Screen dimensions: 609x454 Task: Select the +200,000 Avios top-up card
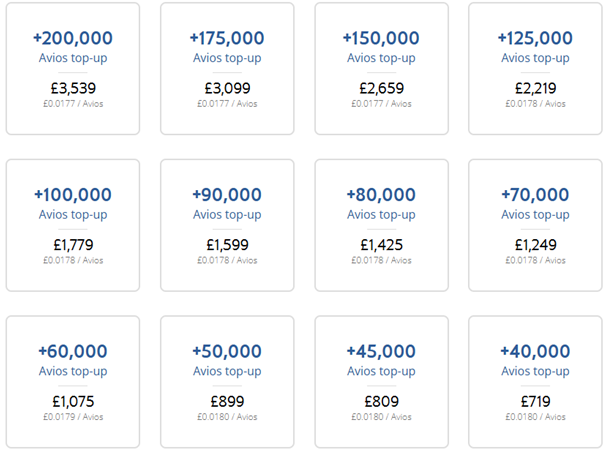click(x=73, y=69)
